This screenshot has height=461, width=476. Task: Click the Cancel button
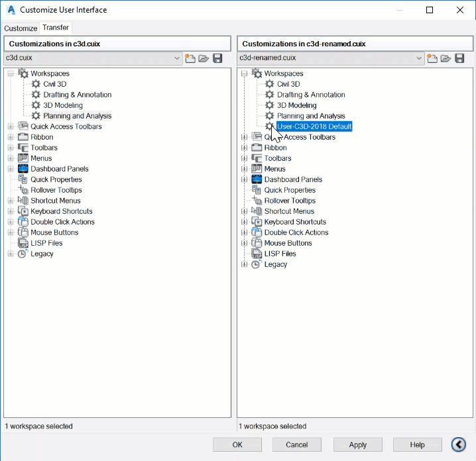tap(296, 444)
